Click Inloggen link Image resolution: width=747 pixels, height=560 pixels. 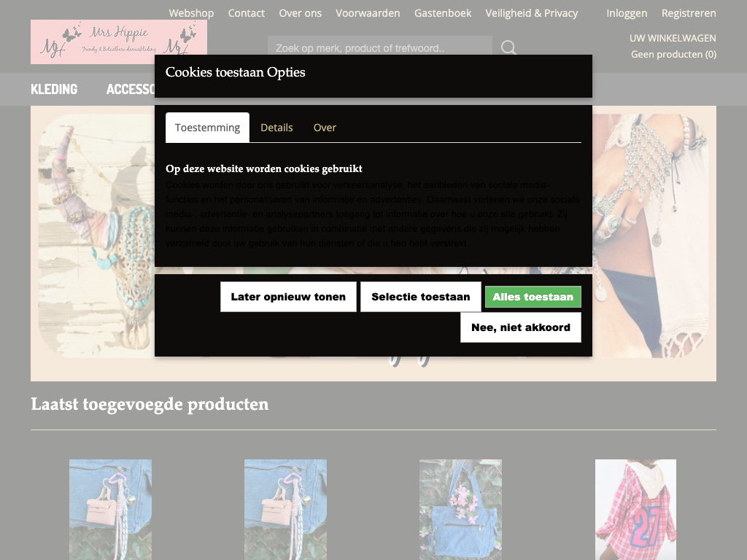click(627, 13)
